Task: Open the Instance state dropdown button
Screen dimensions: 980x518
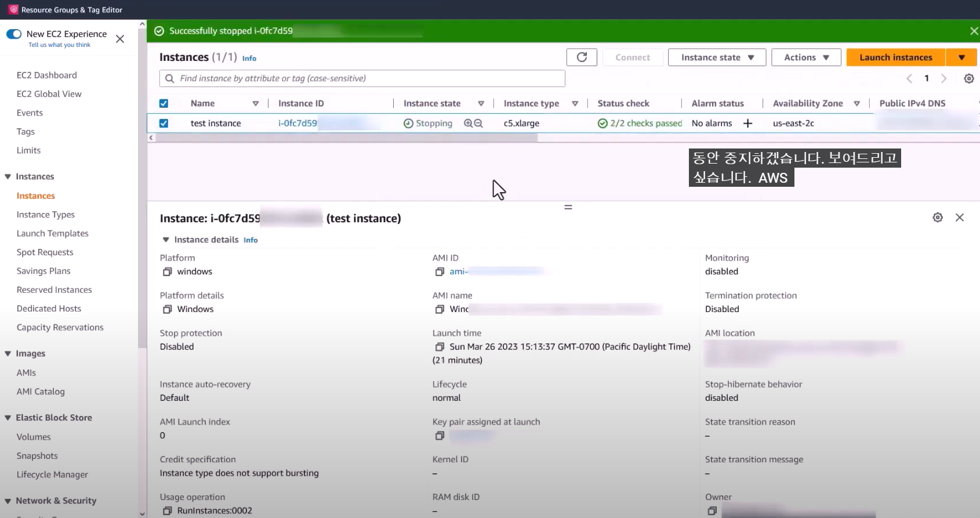Action: [x=717, y=57]
